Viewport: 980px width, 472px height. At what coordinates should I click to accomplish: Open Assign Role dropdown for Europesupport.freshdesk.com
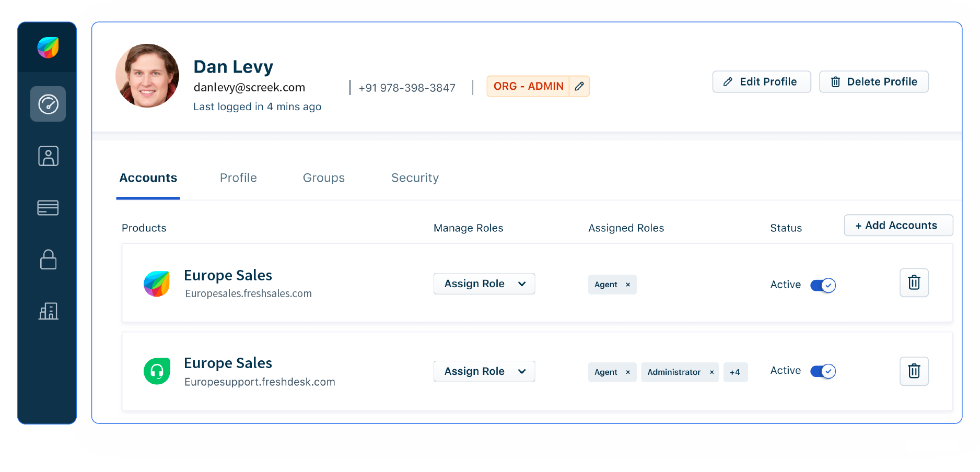[x=484, y=371]
